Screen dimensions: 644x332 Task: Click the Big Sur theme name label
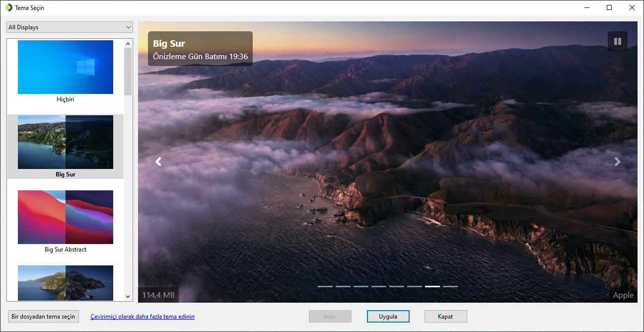point(66,174)
